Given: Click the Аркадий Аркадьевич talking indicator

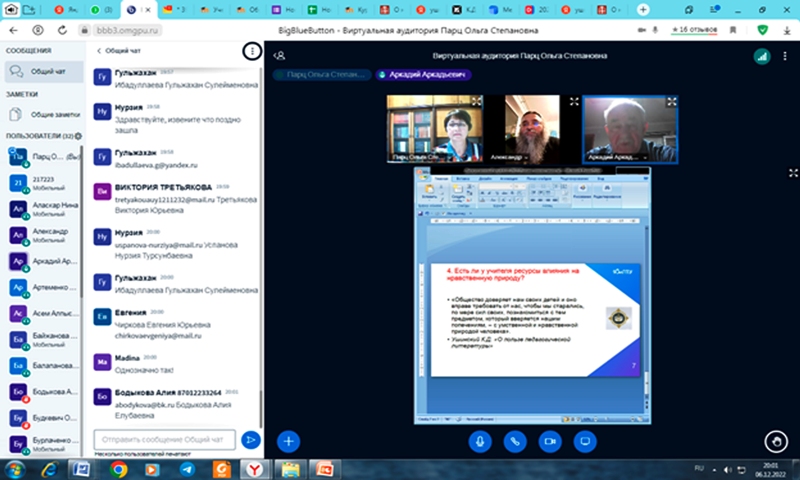Looking at the screenshot, I should 423,74.
